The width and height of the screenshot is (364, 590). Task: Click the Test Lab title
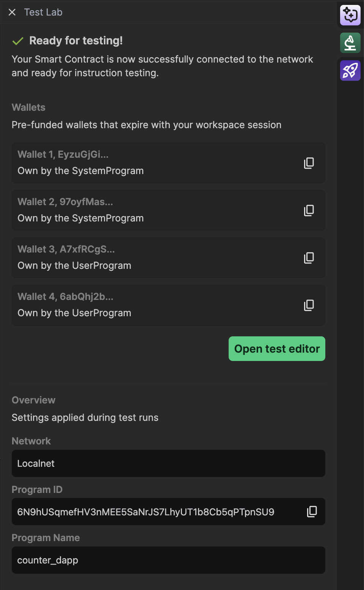(43, 12)
